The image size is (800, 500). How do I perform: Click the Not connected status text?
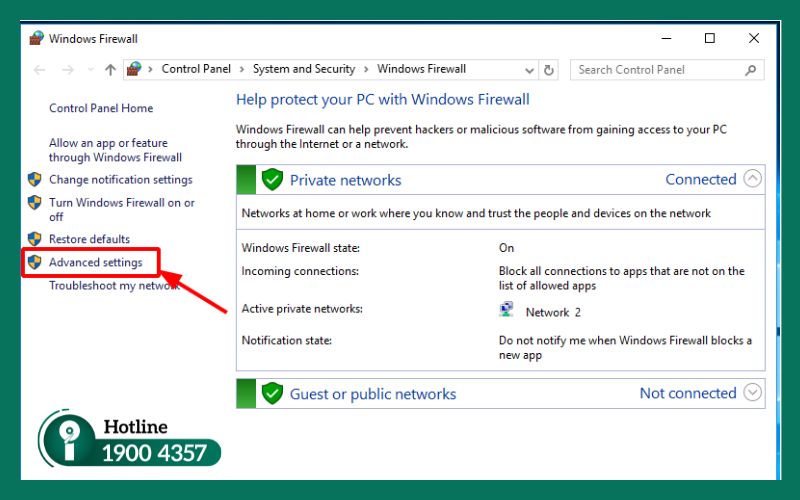pos(688,393)
